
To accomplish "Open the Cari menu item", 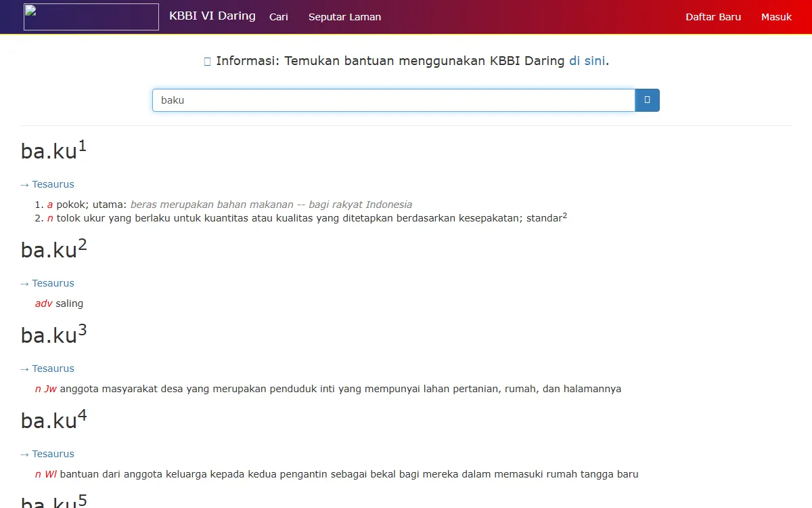I will [279, 17].
